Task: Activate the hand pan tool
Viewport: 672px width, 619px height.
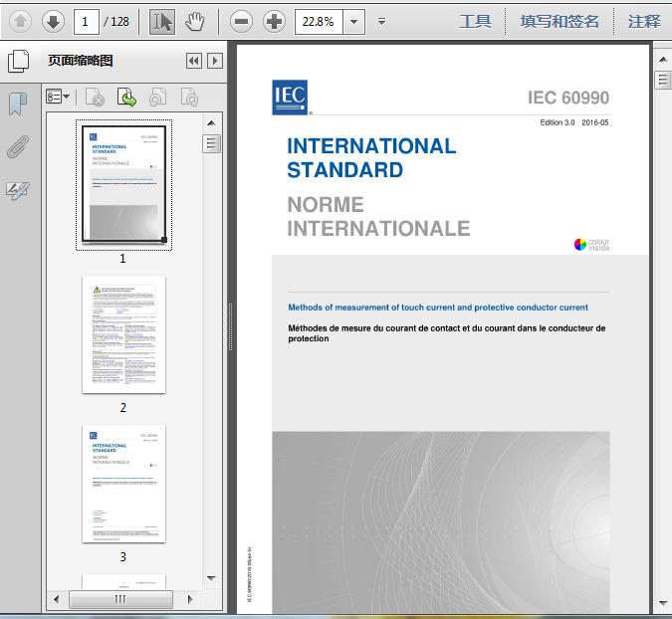Action: click(195, 21)
